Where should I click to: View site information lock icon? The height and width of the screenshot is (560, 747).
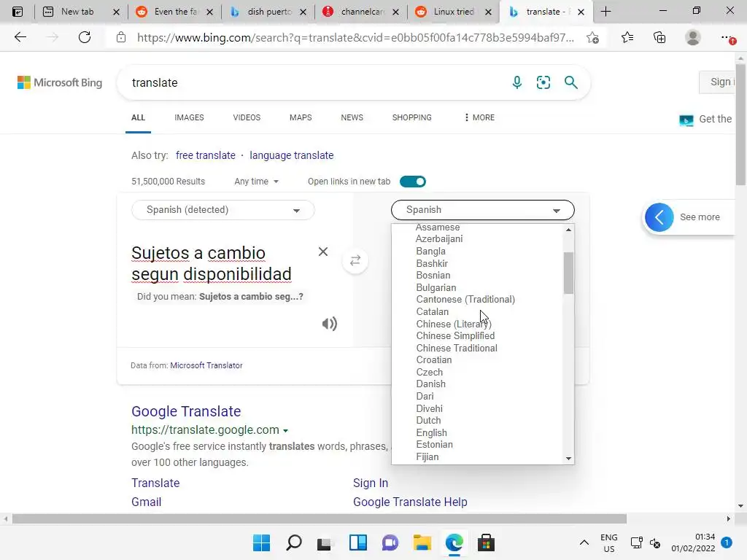coord(121,37)
